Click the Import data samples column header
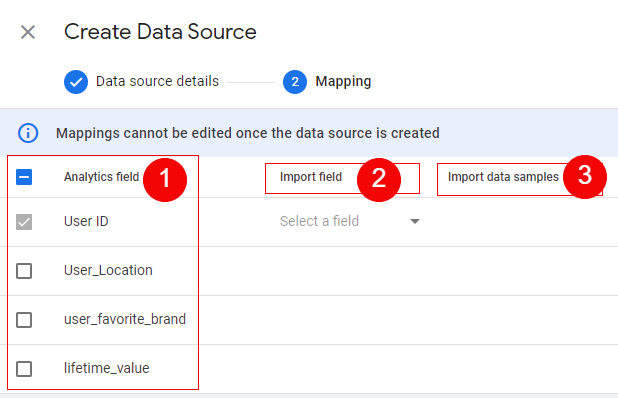Screen dimensions: 618x398 point(503,177)
